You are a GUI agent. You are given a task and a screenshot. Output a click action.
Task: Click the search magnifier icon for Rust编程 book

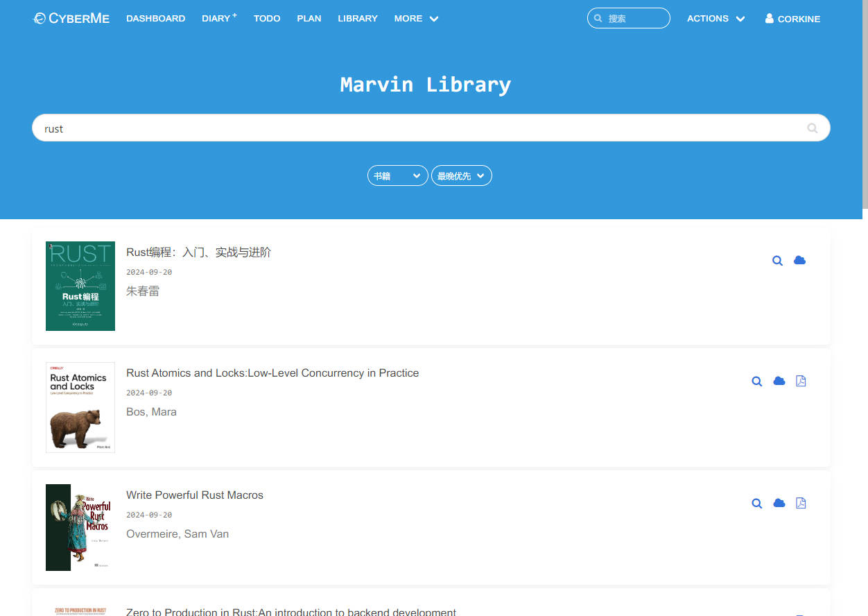click(x=777, y=261)
